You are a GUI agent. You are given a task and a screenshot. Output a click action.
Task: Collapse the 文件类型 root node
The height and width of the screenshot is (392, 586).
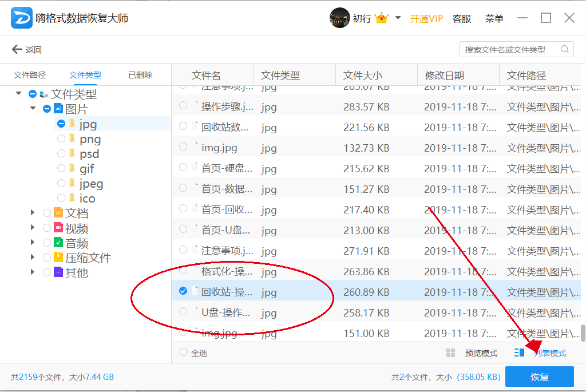[x=18, y=93]
